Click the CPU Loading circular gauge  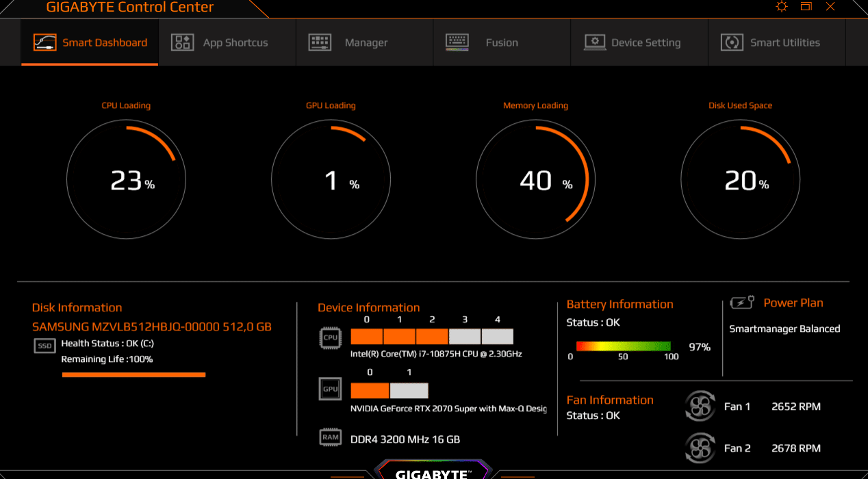tap(126, 181)
